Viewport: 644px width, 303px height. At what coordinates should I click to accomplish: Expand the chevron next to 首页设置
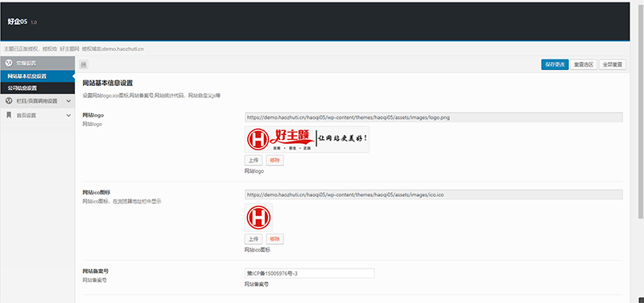[x=68, y=116]
